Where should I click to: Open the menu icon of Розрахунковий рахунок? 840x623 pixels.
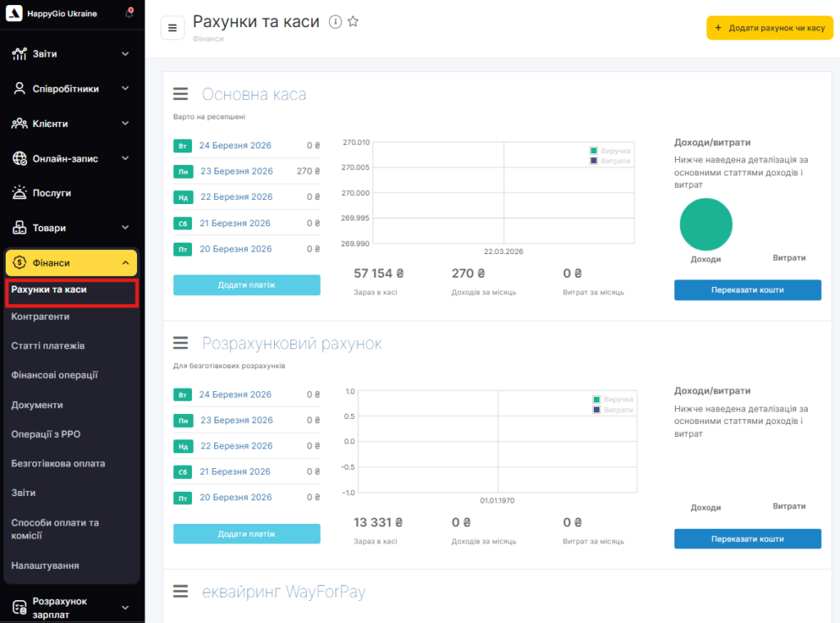[x=181, y=343]
